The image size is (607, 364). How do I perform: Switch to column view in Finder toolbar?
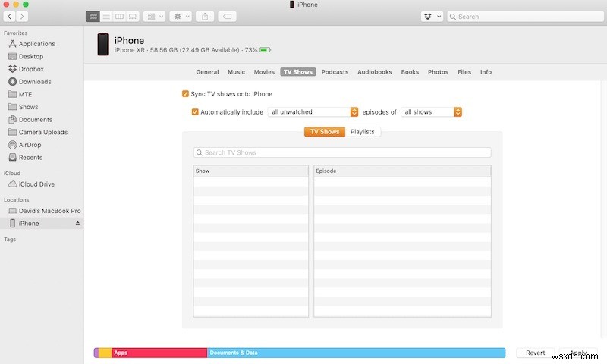(119, 17)
